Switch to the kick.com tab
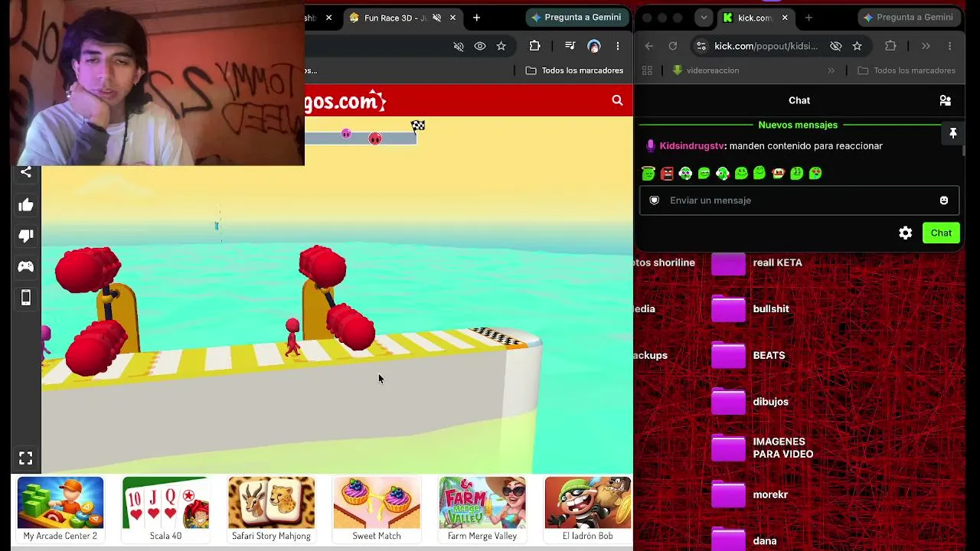 click(x=754, y=18)
